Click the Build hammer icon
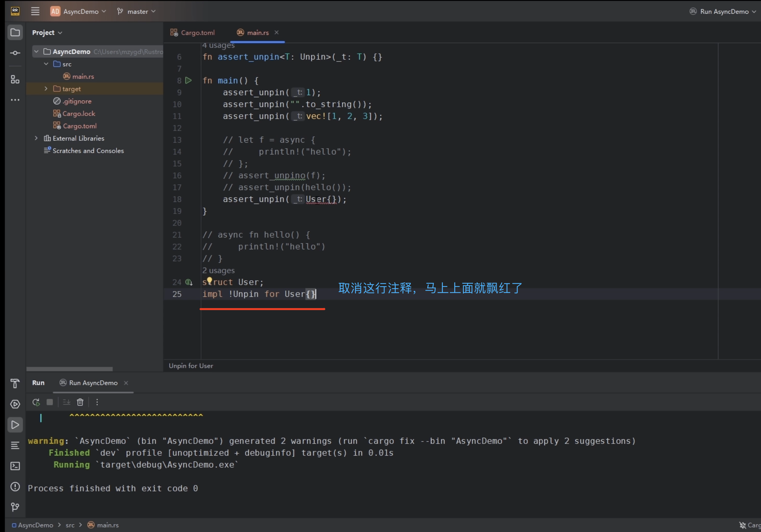The width and height of the screenshot is (761, 532). pos(15,383)
